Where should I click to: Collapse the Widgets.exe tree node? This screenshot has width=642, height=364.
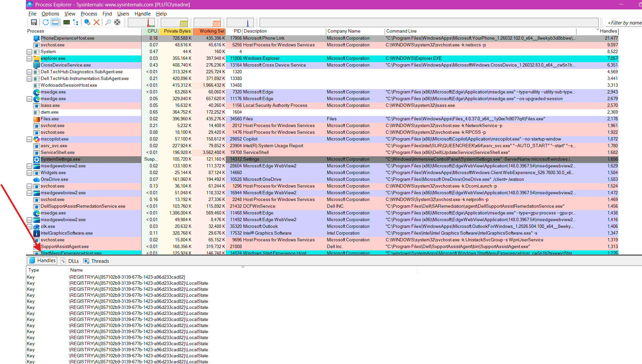(x=29, y=173)
